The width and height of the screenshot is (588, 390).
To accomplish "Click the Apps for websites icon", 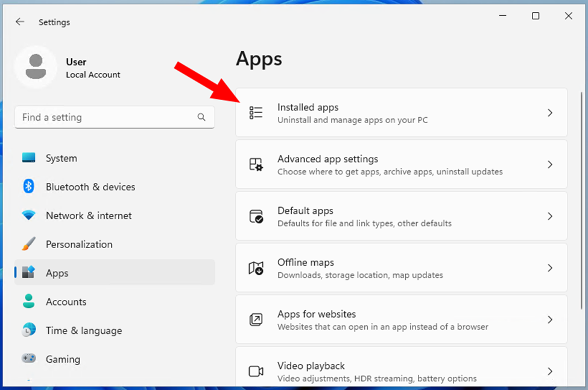I will pos(256,319).
